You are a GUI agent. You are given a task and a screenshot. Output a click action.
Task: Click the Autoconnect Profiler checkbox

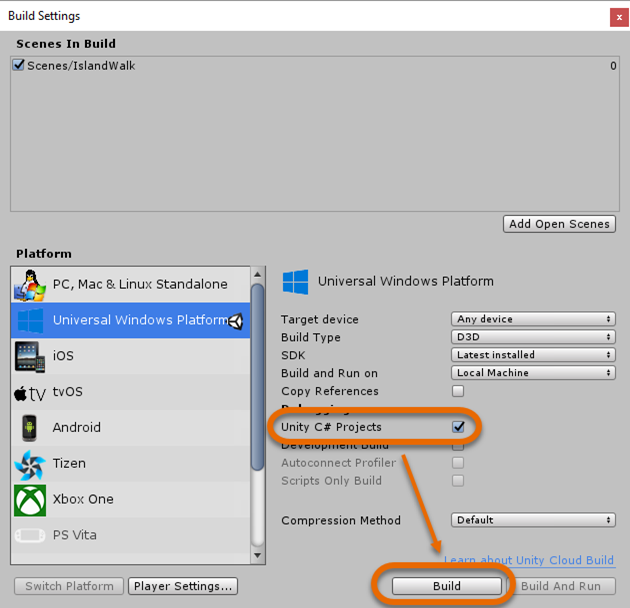[458, 463]
